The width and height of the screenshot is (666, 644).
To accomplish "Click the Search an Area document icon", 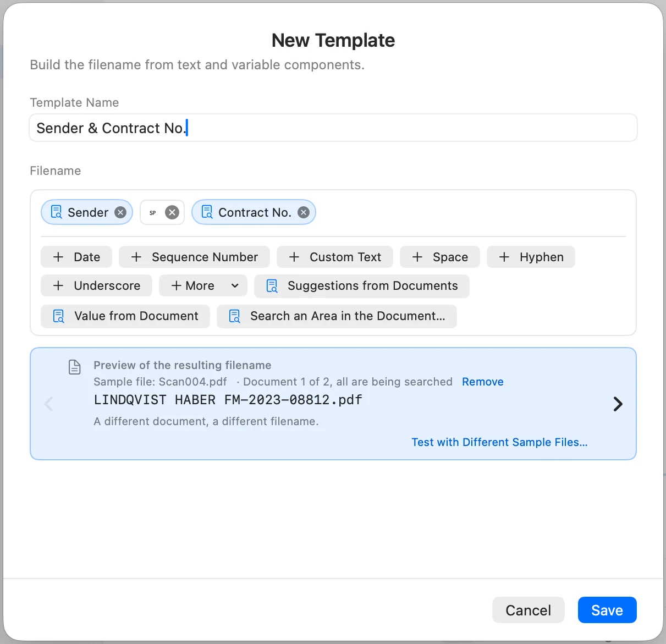I will pyautogui.click(x=234, y=316).
